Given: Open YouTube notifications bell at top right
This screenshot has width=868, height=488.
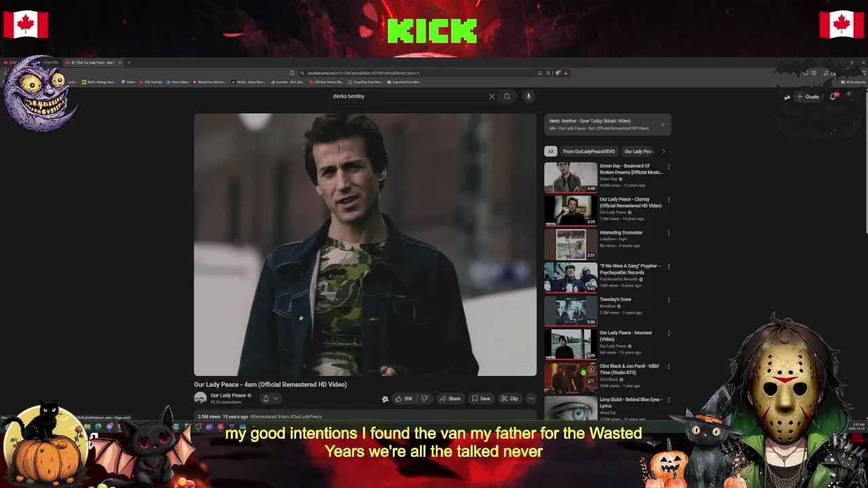Looking at the screenshot, I should [833, 96].
